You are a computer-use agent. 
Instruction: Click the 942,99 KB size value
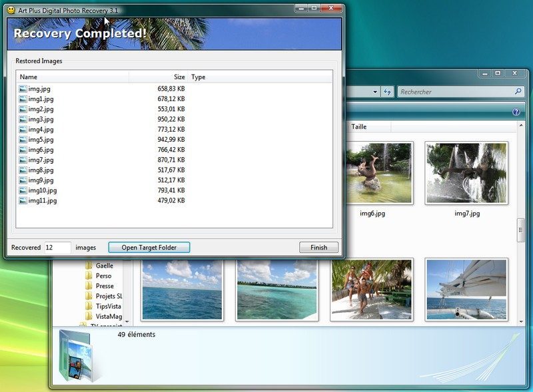click(x=171, y=140)
